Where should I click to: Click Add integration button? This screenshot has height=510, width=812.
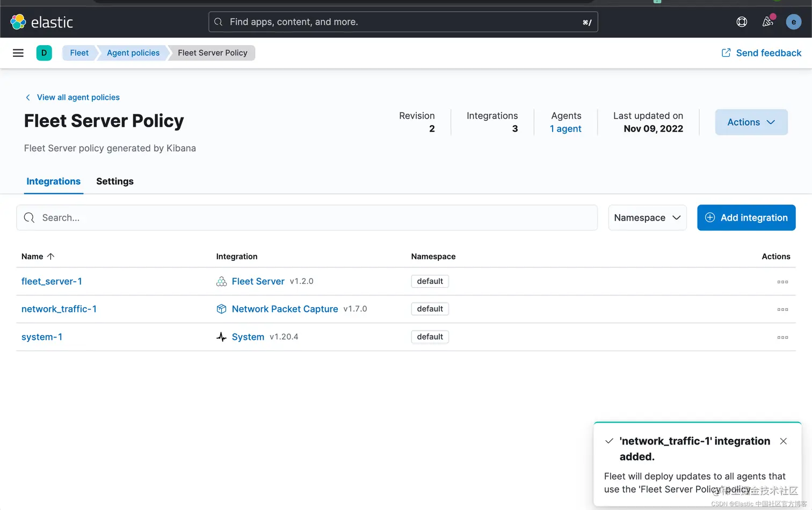pos(746,217)
